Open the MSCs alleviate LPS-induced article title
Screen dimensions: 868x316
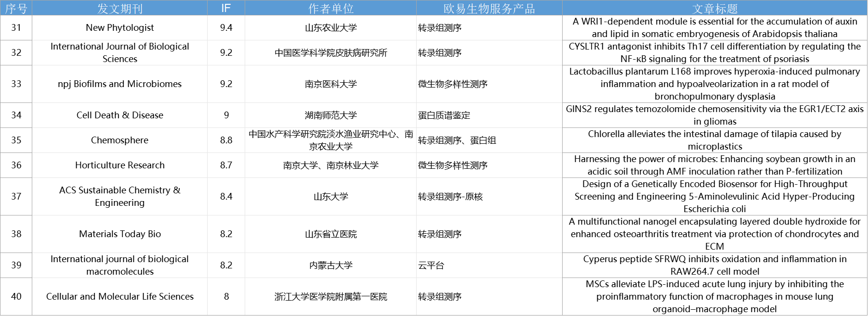715,297
